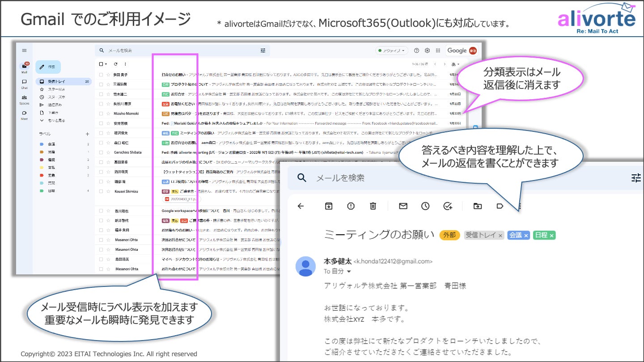Select the orange 見積 label in sidebar

pos(51,152)
